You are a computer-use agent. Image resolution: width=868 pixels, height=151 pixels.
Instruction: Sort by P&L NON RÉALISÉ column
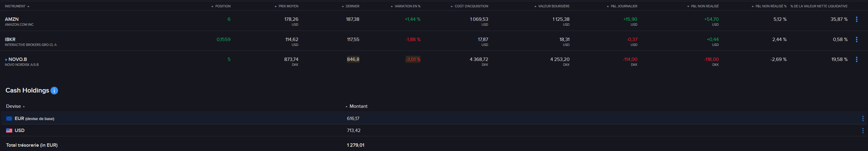coord(704,6)
